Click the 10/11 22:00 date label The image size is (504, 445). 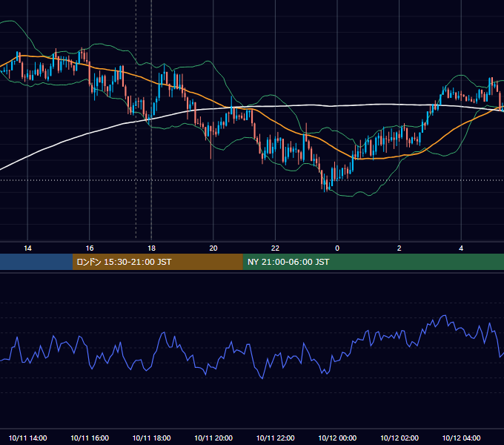tap(275, 438)
